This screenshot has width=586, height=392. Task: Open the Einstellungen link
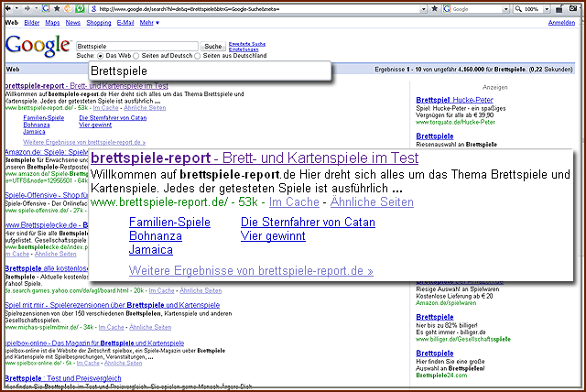(x=244, y=49)
